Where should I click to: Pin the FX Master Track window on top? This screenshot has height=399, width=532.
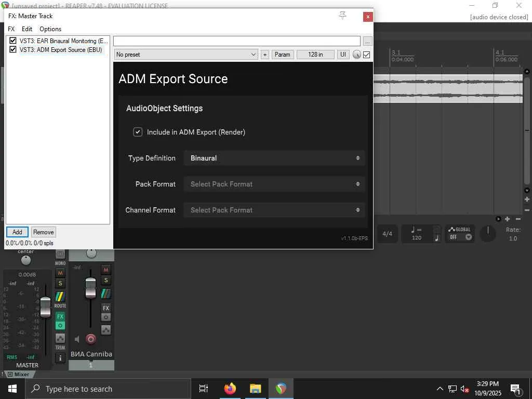[x=343, y=15]
